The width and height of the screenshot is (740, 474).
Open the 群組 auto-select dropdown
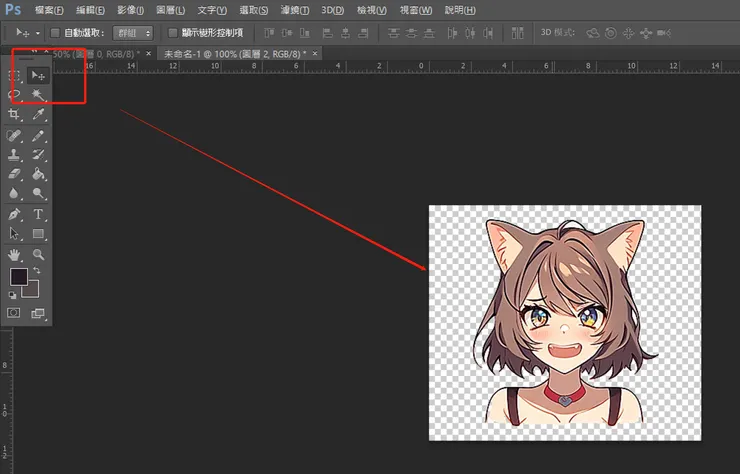point(133,33)
